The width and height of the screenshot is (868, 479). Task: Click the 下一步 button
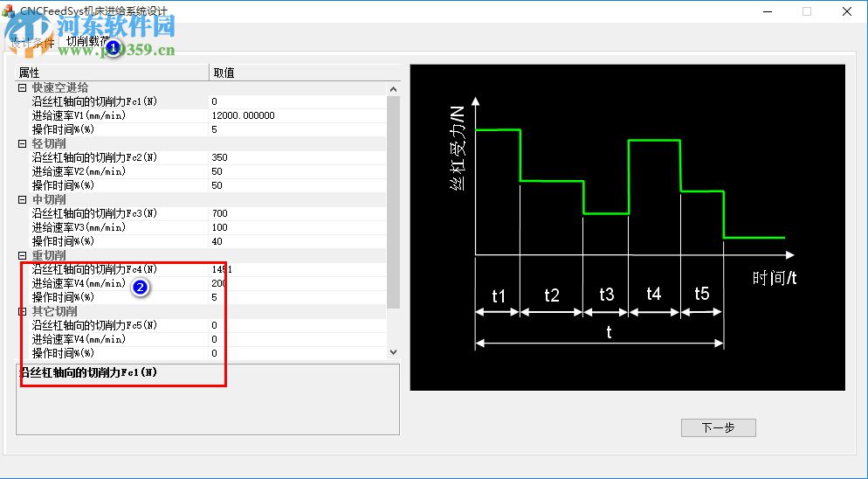(x=718, y=427)
